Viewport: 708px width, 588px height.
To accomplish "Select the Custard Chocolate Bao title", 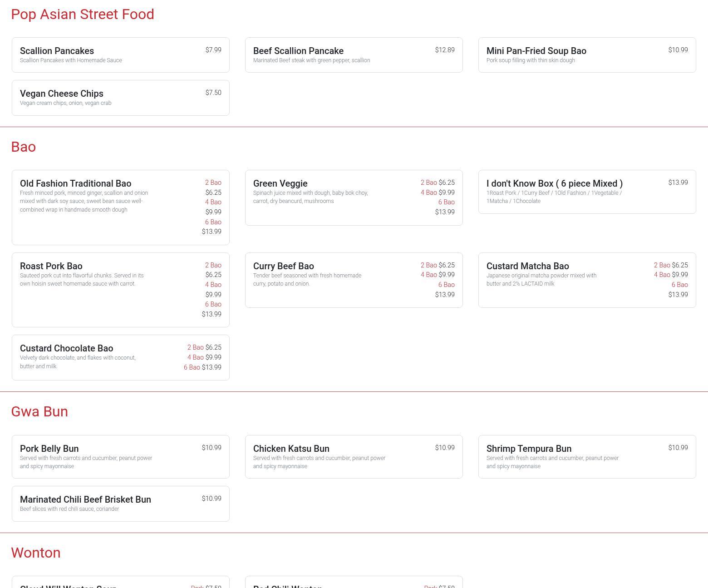I will (67, 348).
